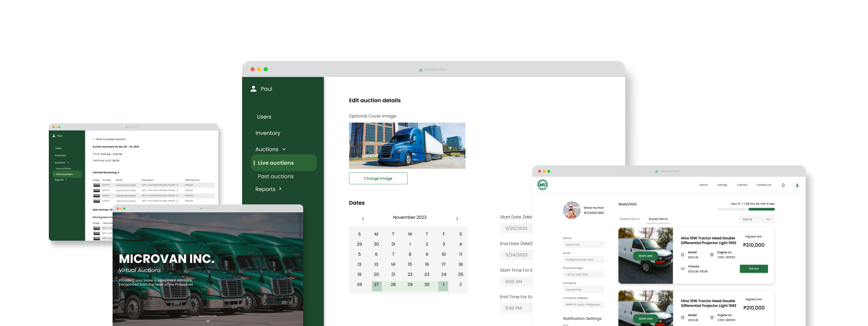Viewport: 868px width, 326px height.
Task: Click the bidder profile avatar photo
Action: coord(572,210)
